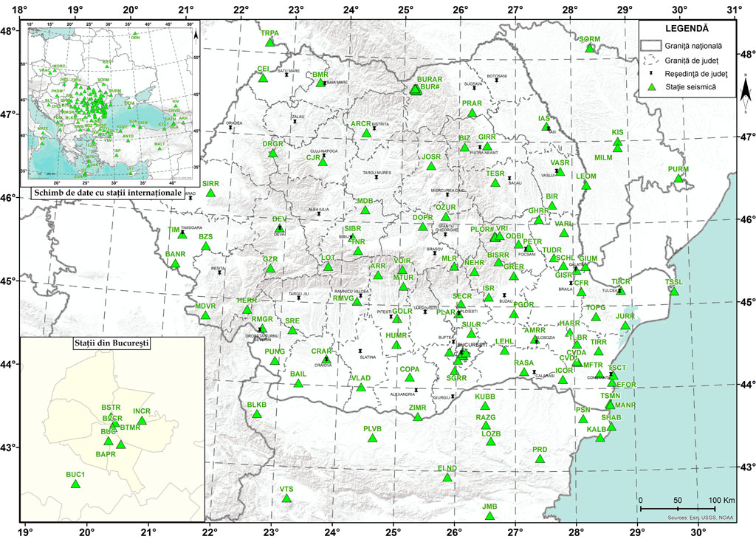756x542 pixels.
Task: Click the TRPA seismic station triangle
Action: tap(270, 42)
